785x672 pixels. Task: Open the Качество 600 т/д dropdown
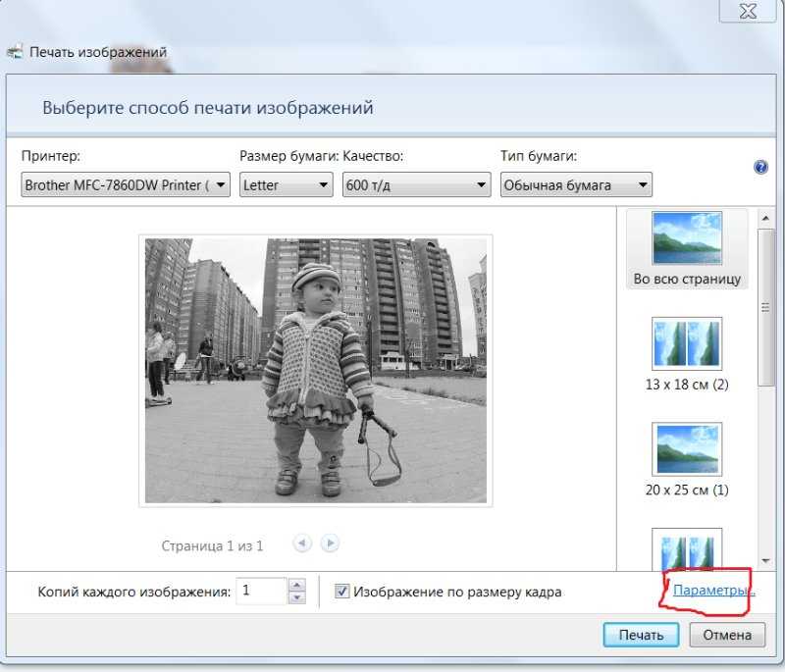[416, 184]
